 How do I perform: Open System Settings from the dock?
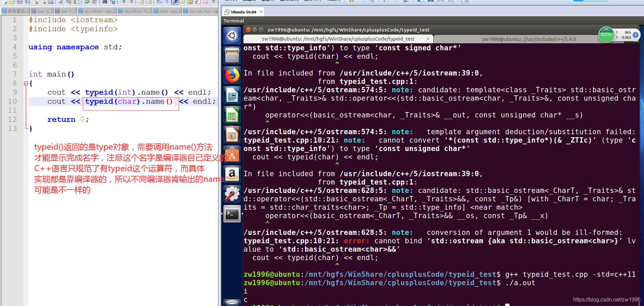pyautogui.click(x=232, y=194)
